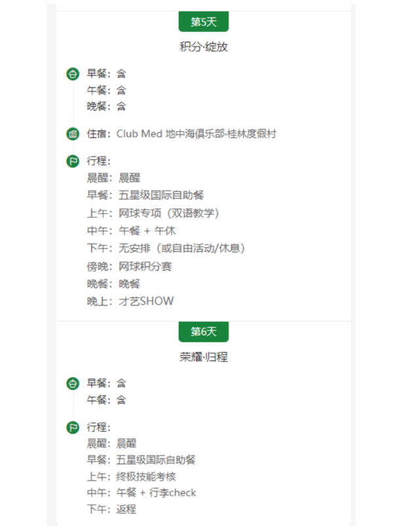Click the Day 6 行程 flag icon

72,427
